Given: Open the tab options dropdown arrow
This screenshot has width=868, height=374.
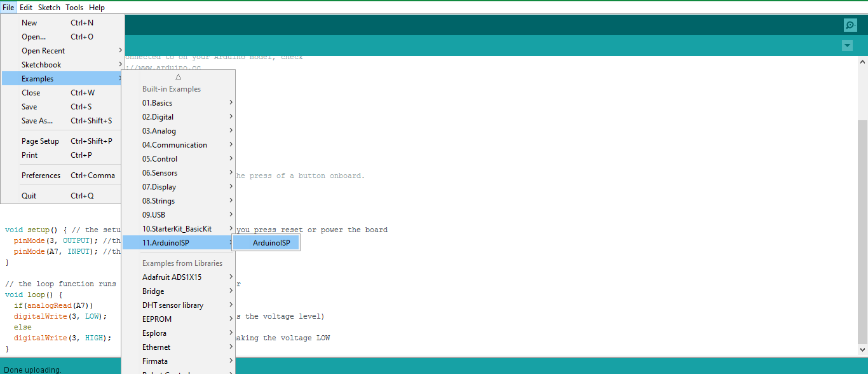Looking at the screenshot, I should point(847,45).
